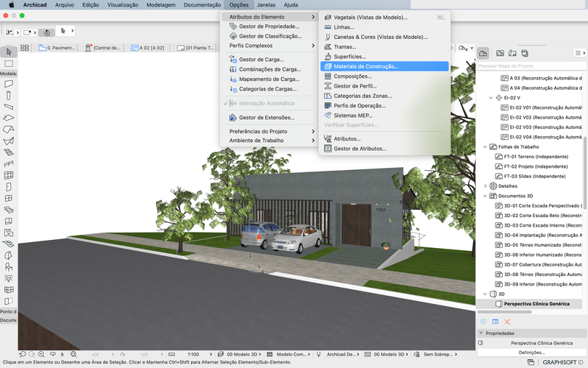This screenshot has width=588, height=368.
Task: Click the red delete X icon in navigator
Action: tap(507, 322)
